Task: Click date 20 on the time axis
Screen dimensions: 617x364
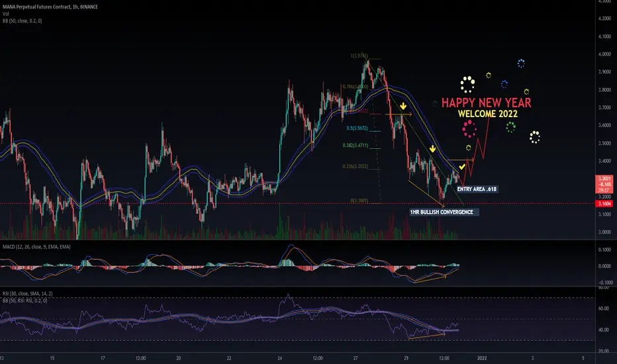Action: pyautogui.click(x=178, y=359)
